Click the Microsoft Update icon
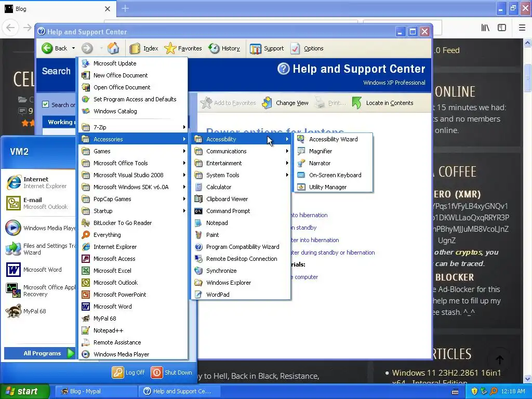Viewport: 532px width, 399px height. (86, 63)
